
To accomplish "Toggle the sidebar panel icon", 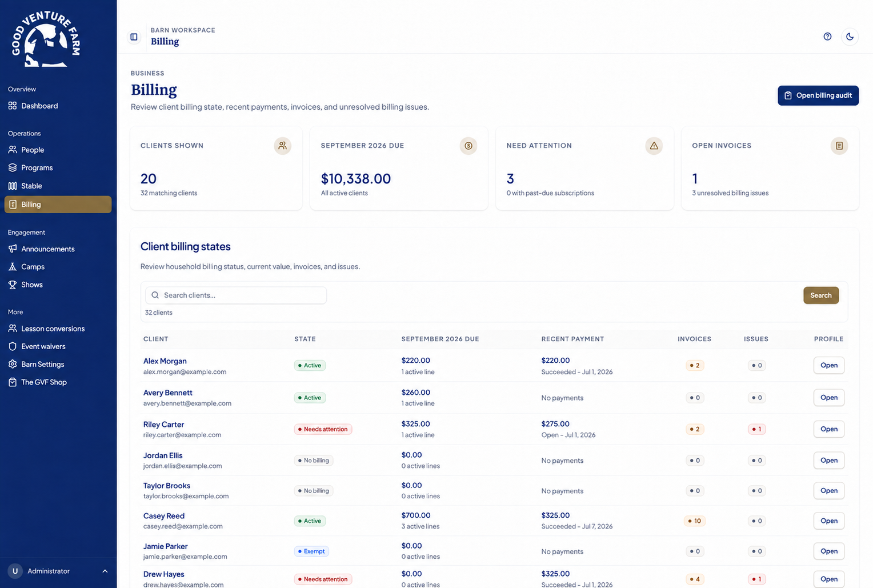I will 134,37.
